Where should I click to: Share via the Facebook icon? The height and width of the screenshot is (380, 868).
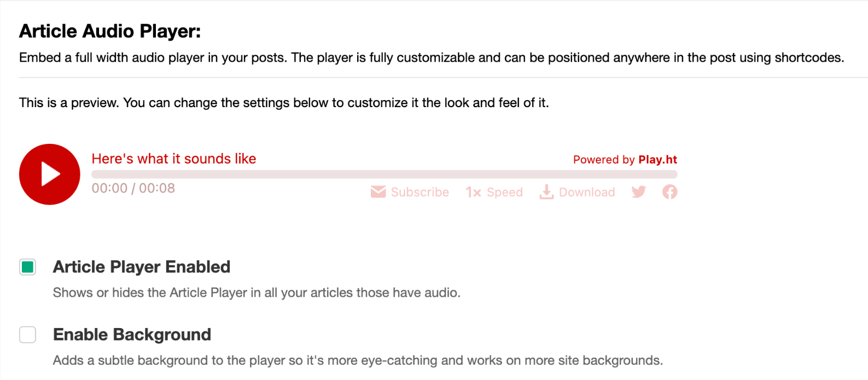[669, 192]
